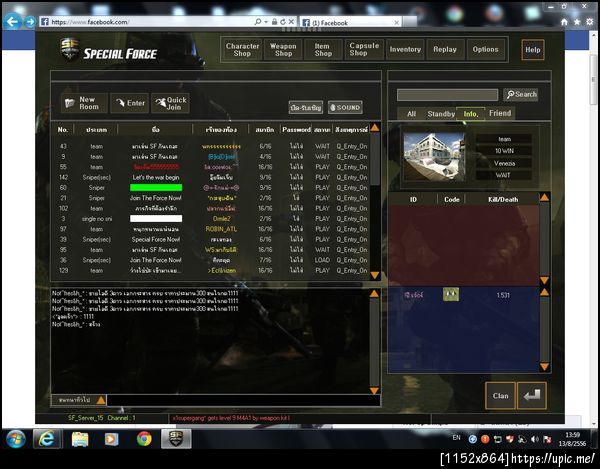
Task: Select room 142 Let's the war begin
Action: (212, 178)
